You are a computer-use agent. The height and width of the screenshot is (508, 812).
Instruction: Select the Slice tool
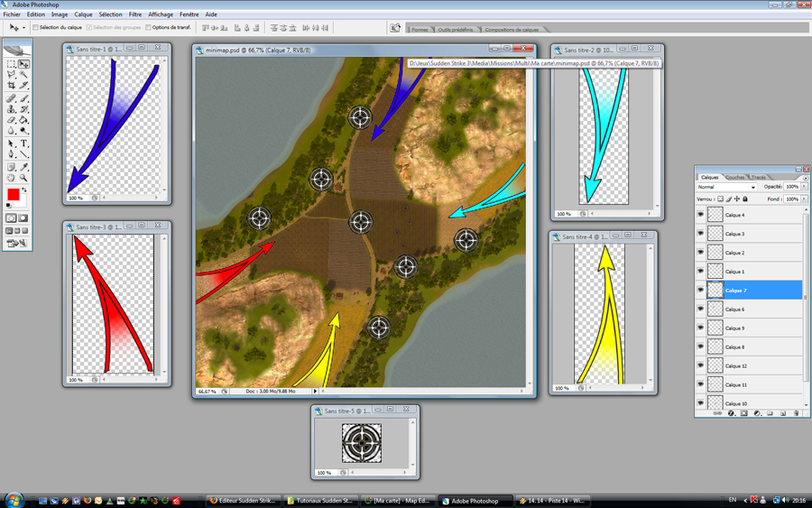[x=23, y=85]
